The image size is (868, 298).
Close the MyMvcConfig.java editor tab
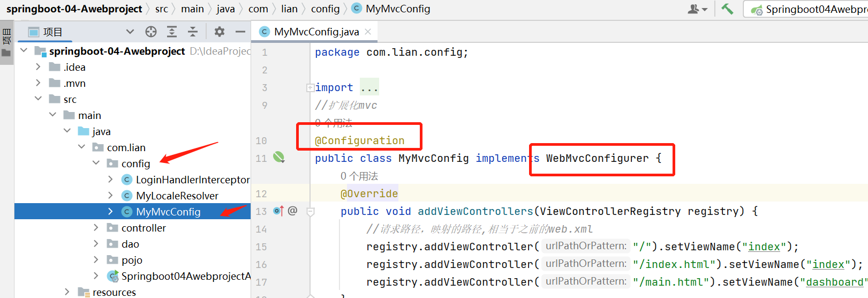(x=368, y=32)
